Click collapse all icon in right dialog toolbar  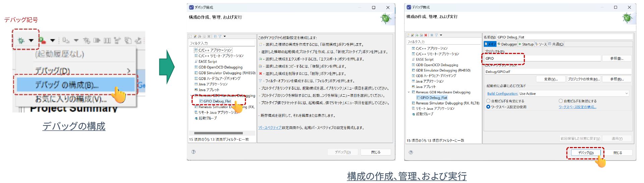tap(432, 35)
